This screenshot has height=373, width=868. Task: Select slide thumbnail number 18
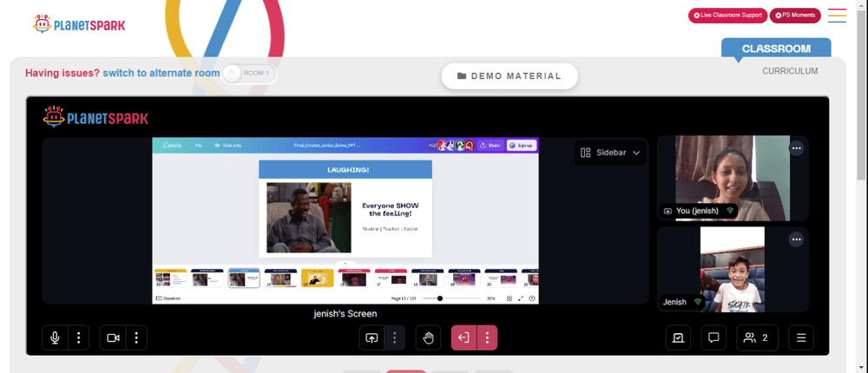point(427,278)
